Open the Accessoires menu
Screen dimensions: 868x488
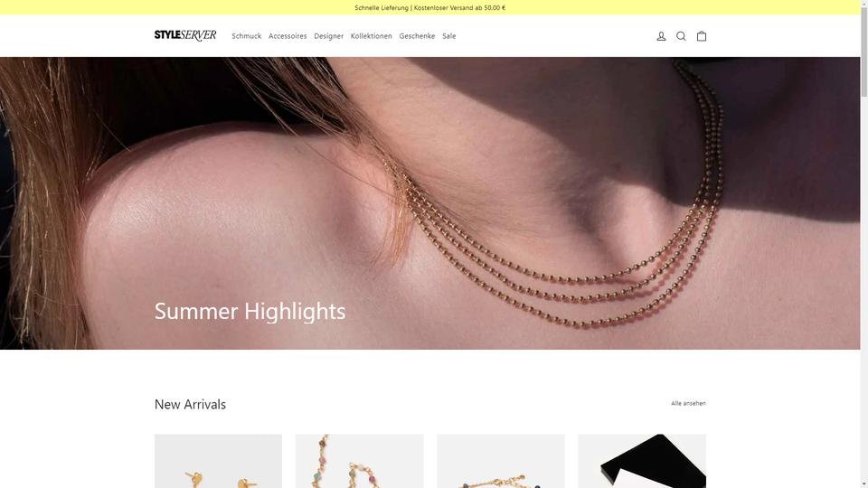pos(288,36)
